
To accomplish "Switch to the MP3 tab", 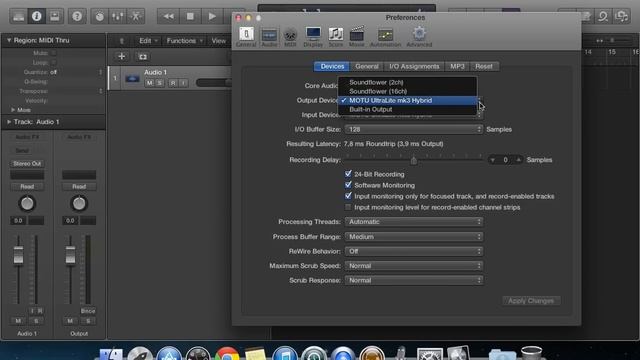I will 457,66.
